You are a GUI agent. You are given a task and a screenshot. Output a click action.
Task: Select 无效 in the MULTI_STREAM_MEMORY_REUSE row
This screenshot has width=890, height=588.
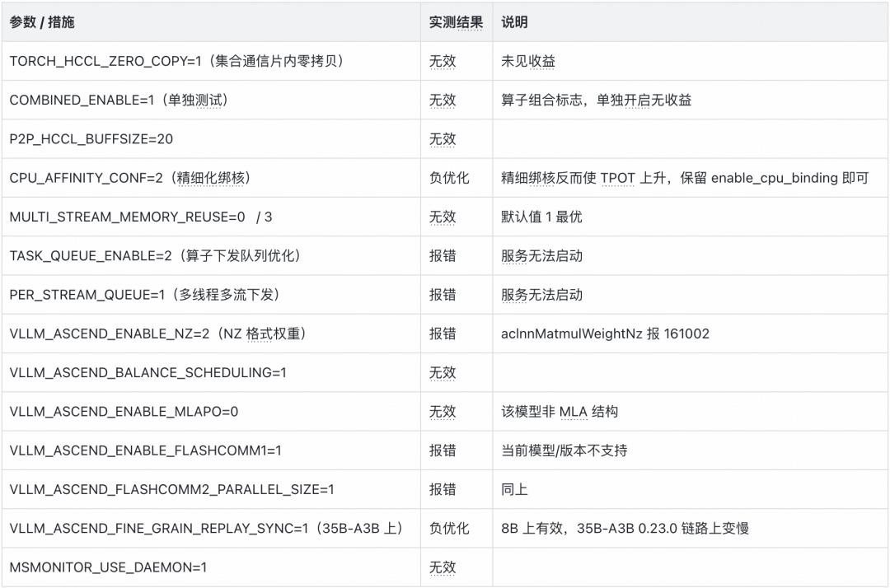[443, 217]
